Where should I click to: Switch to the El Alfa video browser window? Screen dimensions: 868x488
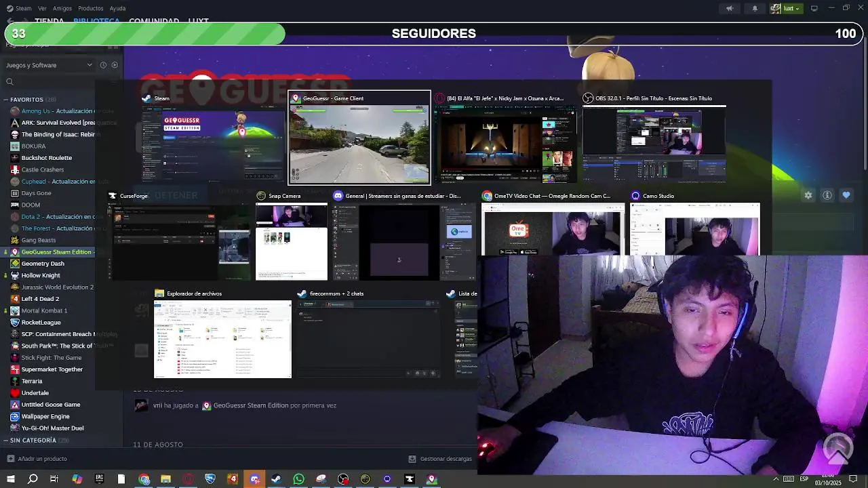tap(505, 138)
